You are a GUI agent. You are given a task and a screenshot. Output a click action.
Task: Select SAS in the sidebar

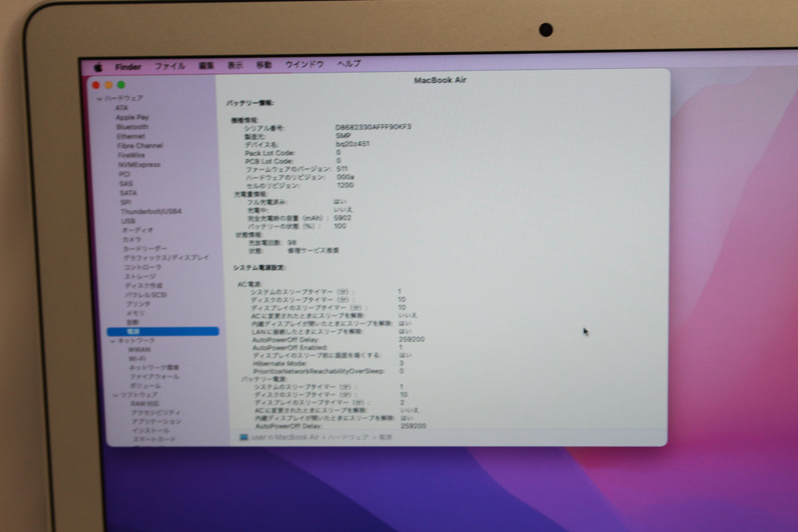126,184
